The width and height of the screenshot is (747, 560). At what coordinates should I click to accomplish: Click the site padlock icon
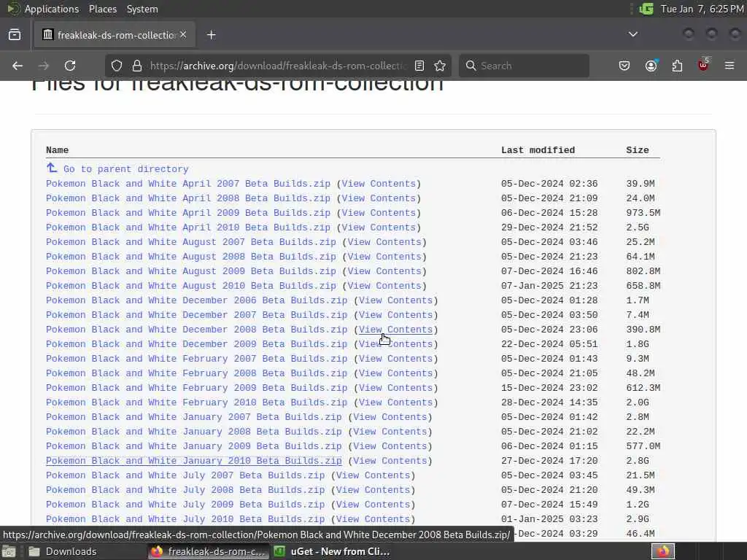[x=136, y=66]
